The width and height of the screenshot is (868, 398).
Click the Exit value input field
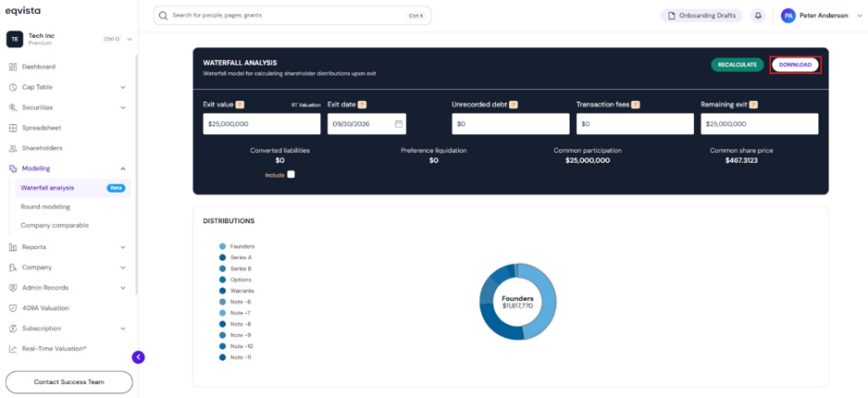pyautogui.click(x=261, y=124)
